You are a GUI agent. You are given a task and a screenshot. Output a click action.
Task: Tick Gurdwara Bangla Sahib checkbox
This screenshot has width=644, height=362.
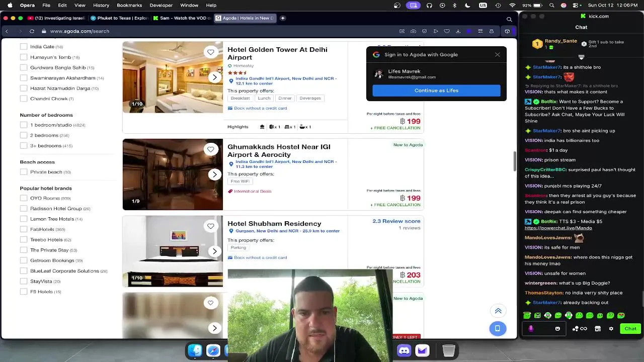(24, 67)
